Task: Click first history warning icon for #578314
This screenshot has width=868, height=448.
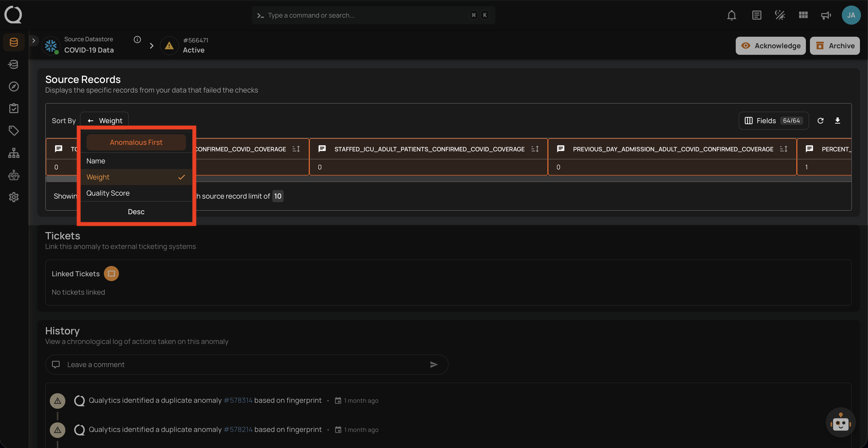Action: click(x=58, y=400)
